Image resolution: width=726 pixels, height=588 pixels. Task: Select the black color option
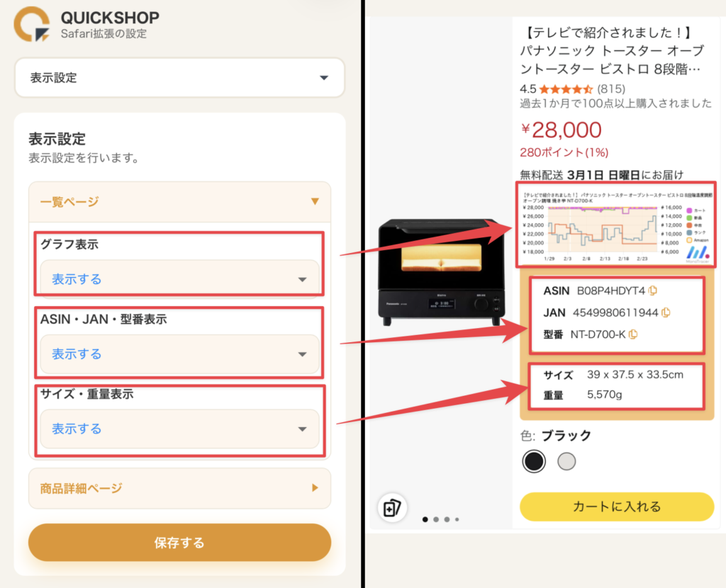(x=534, y=460)
